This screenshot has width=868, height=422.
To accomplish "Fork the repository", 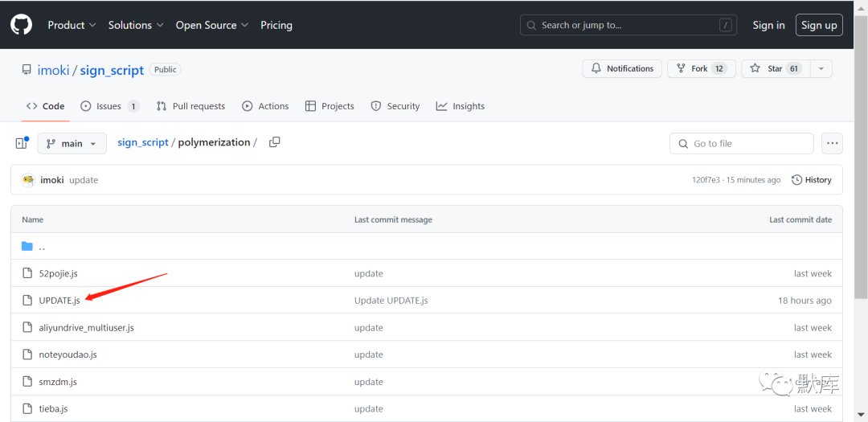I will tap(702, 68).
